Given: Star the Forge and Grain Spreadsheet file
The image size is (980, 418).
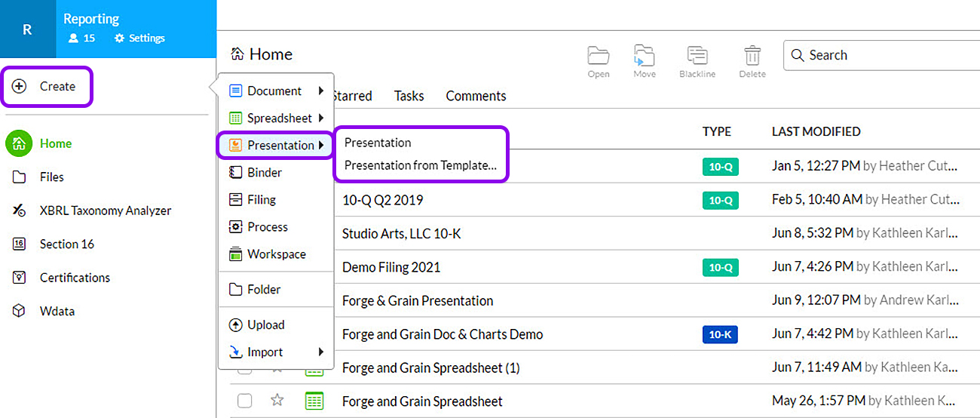Looking at the screenshot, I should click(277, 401).
